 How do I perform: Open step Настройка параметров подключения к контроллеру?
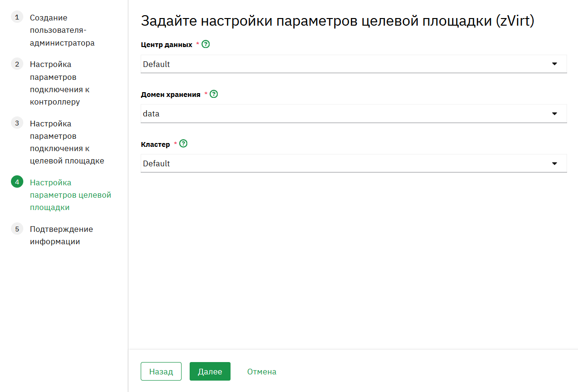[60, 83]
